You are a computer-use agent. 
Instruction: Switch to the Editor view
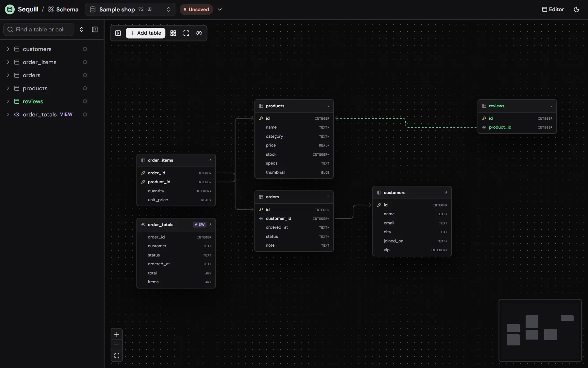[x=553, y=9]
